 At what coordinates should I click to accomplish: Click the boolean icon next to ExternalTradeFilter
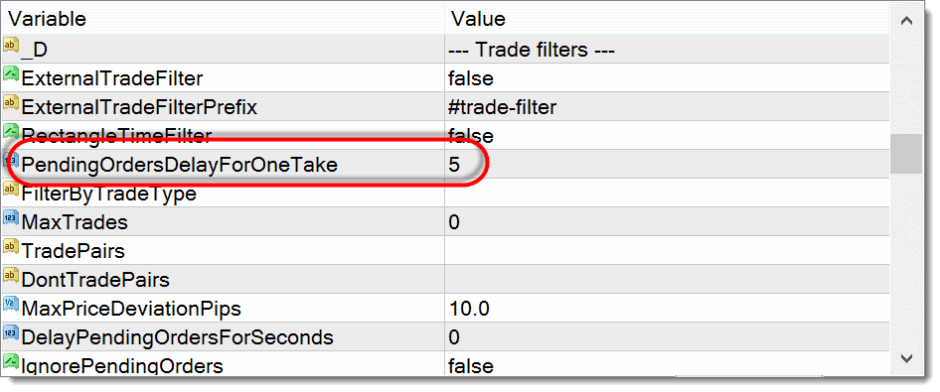click(x=11, y=75)
